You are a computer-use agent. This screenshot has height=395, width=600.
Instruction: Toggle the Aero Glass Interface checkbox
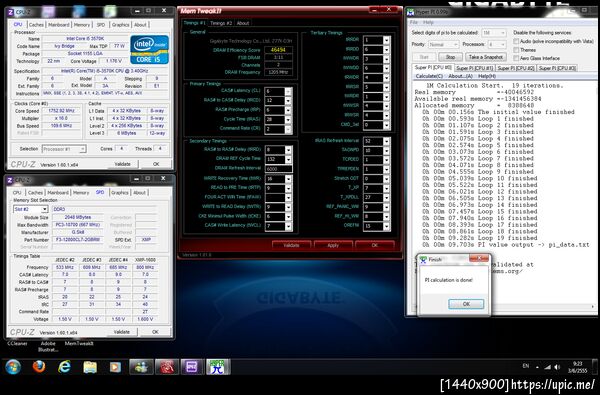[516, 58]
